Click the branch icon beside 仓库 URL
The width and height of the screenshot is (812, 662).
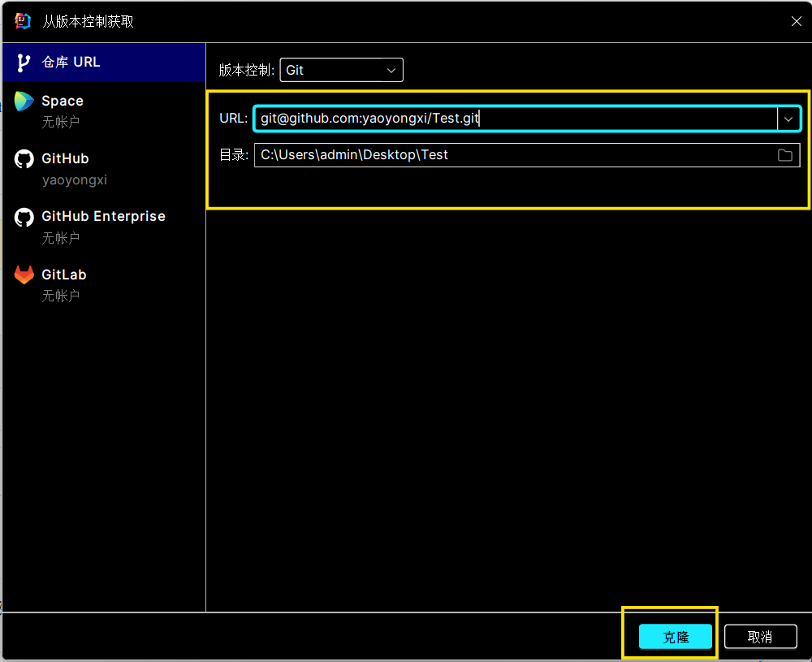pyautogui.click(x=24, y=63)
